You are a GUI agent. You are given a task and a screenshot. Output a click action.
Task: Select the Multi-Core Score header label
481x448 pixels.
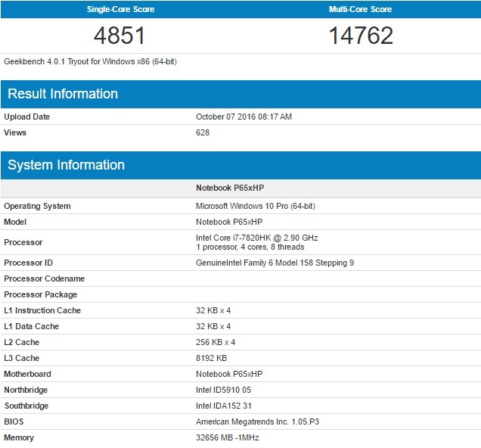[x=361, y=9]
